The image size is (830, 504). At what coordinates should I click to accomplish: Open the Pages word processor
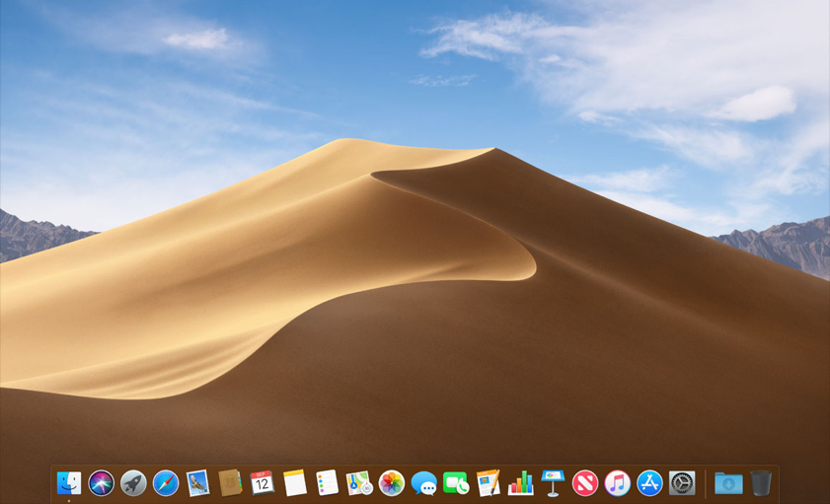click(x=489, y=482)
